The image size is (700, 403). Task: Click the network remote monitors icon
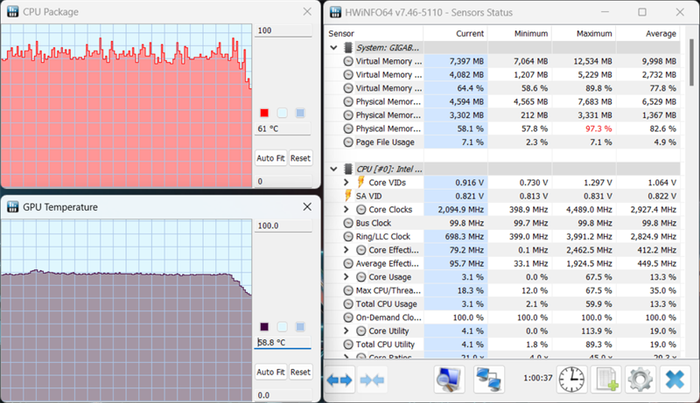pyautogui.click(x=489, y=380)
